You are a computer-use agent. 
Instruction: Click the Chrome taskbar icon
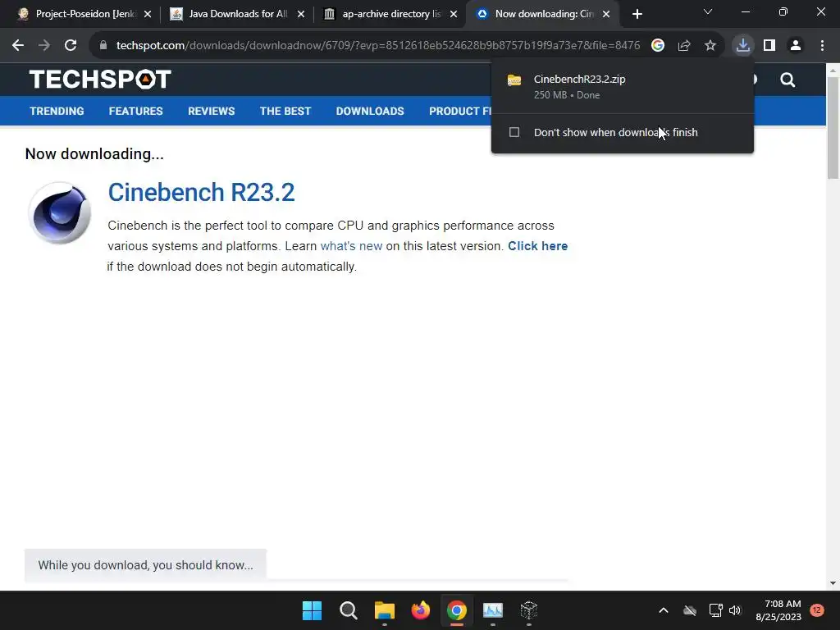(456, 610)
